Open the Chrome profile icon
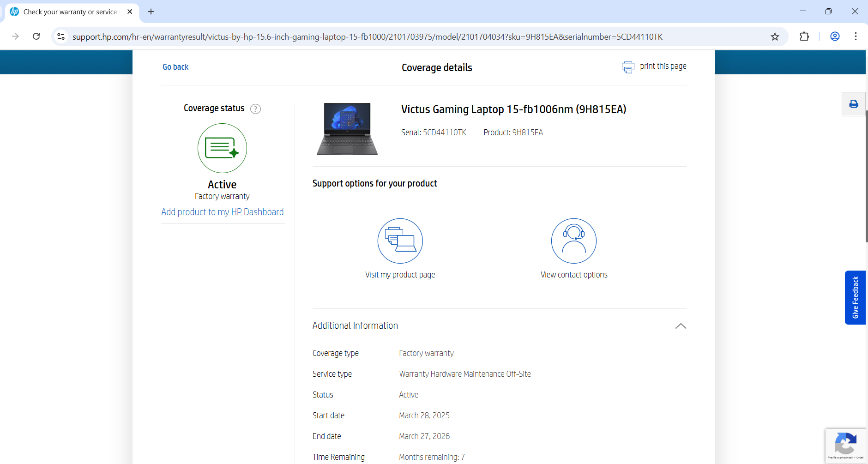This screenshot has height=464, width=868. click(835, 36)
